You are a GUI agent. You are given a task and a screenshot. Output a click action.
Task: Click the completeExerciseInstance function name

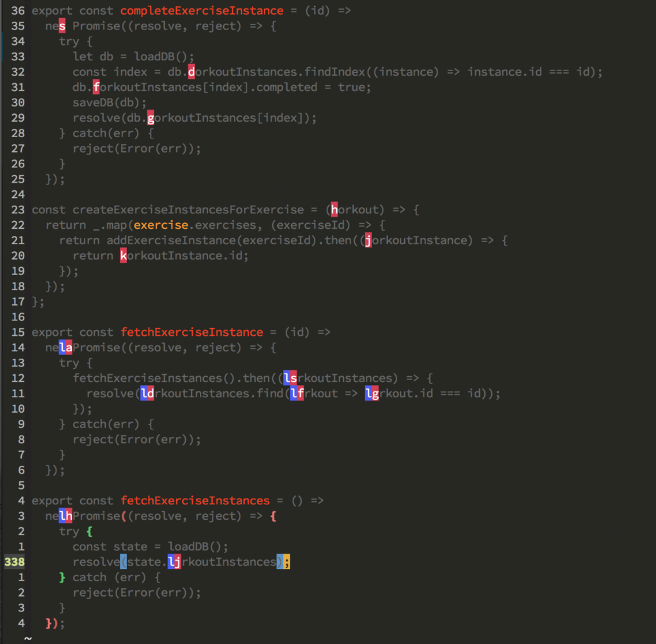[201, 10]
